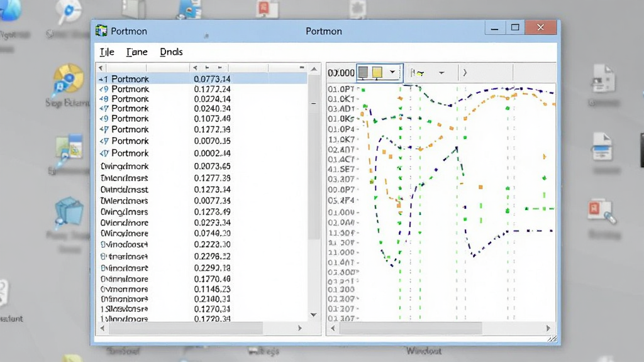
Task: Select the row with value 0.1273.49
Action: [x=203, y=212]
